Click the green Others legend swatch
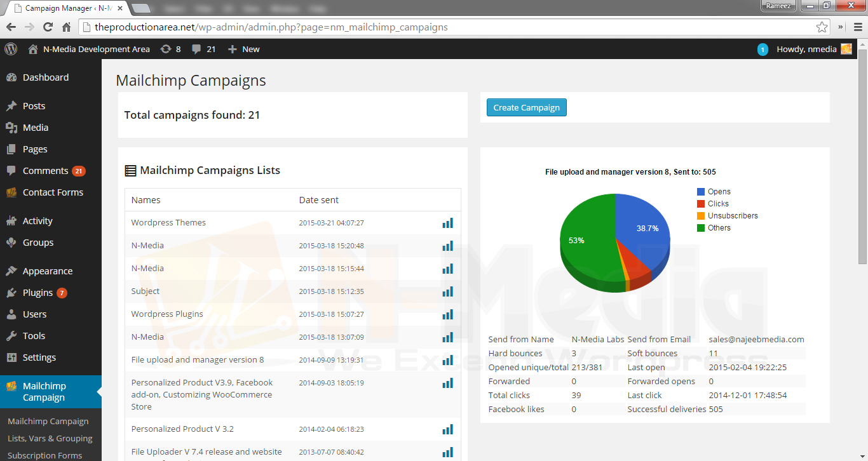The width and height of the screenshot is (868, 461). (701, 228)
